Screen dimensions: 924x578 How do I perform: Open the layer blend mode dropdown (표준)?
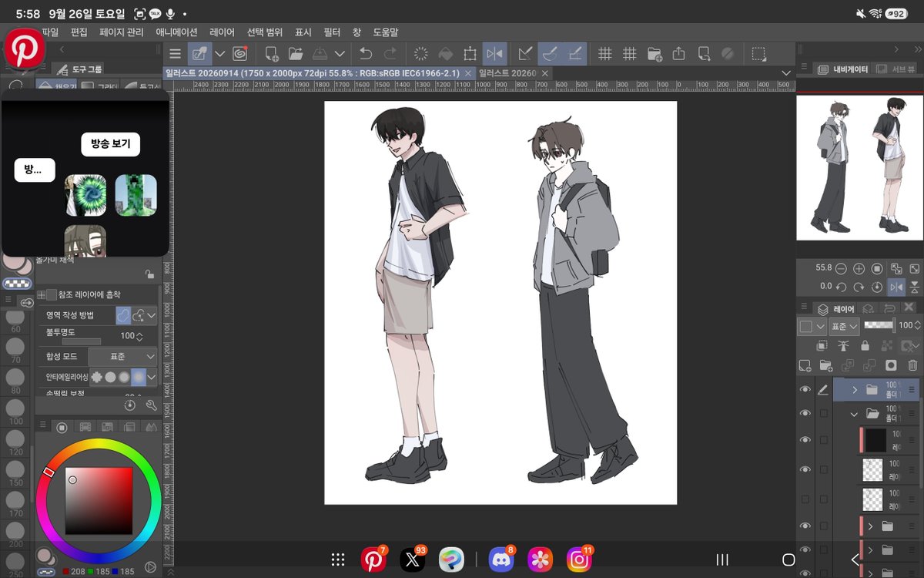(844, 326)
